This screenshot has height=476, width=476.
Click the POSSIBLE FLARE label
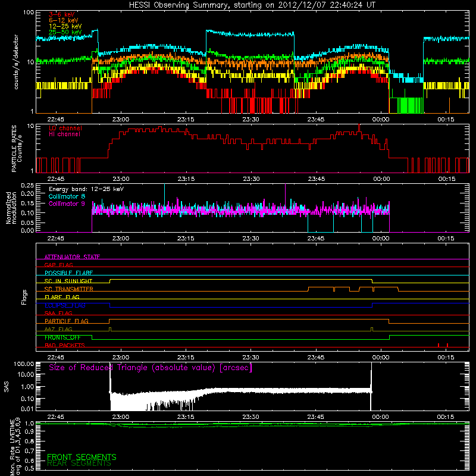(x=68, y=273)
